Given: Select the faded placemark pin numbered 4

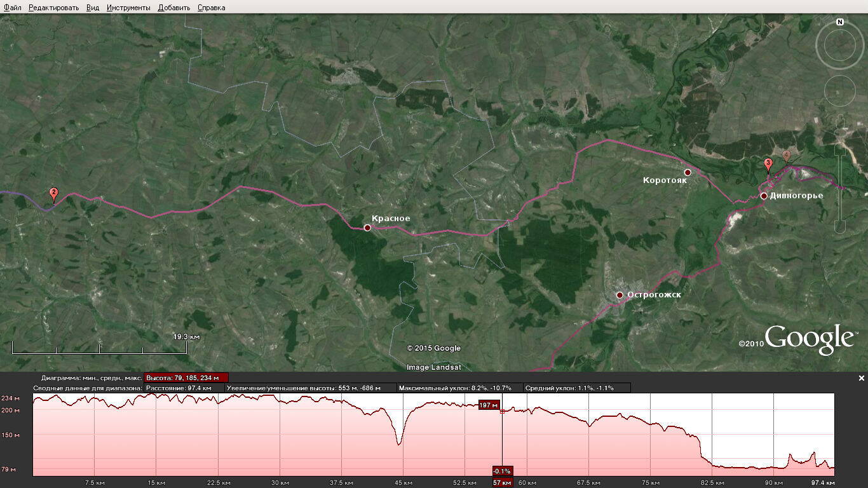Looking at the screenshot, I should tap(787, 155).
